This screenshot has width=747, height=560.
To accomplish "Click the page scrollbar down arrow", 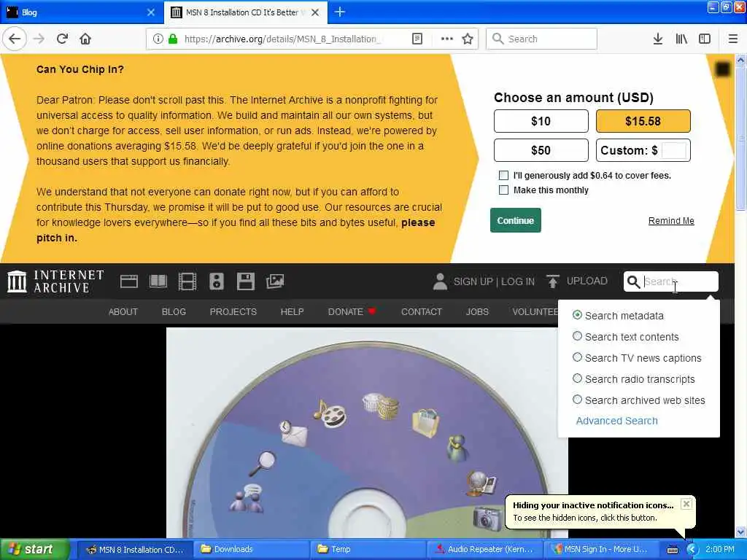I will click(740, 532).
